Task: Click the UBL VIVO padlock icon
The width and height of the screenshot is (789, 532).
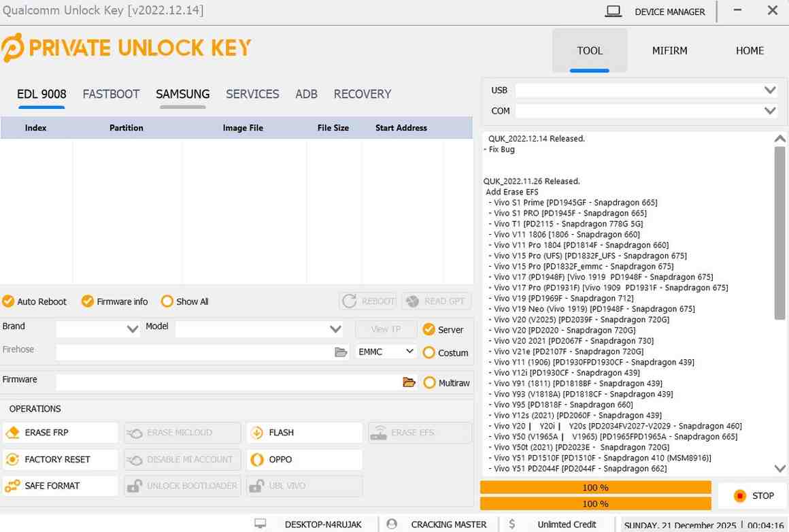Action: coord(256,486)
